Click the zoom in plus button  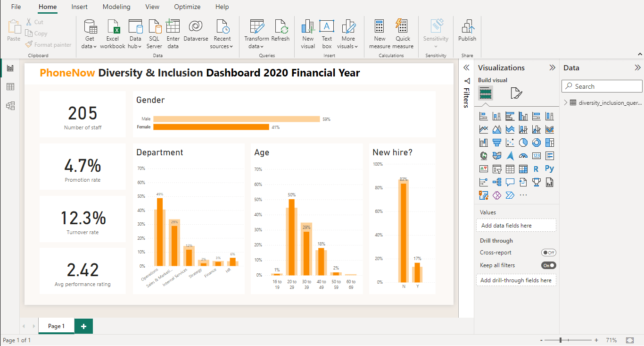pos(596,340)
